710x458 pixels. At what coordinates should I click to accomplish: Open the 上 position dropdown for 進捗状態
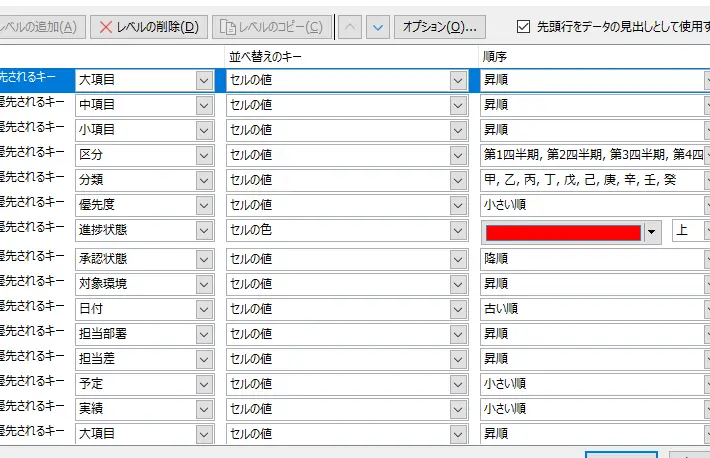691,231
